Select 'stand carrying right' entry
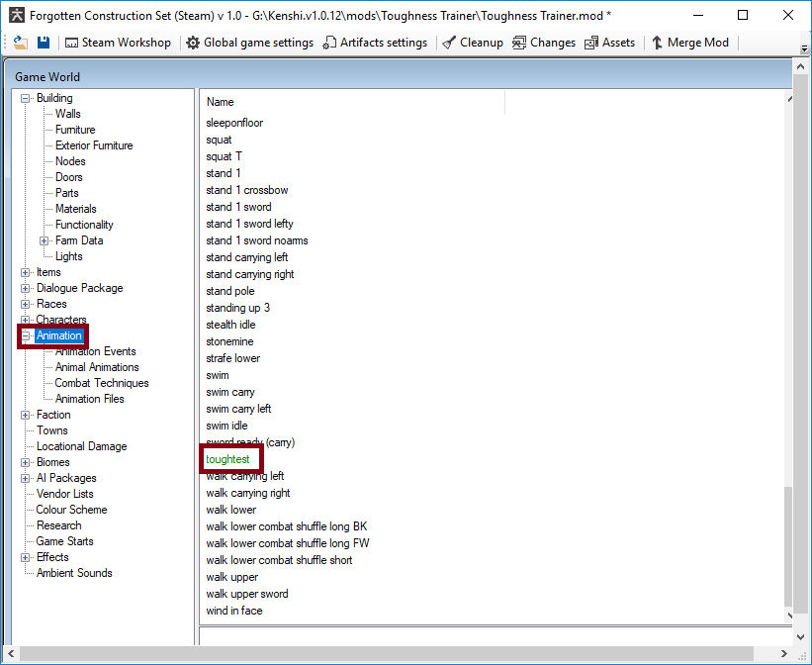 click(x=250, y=274)
